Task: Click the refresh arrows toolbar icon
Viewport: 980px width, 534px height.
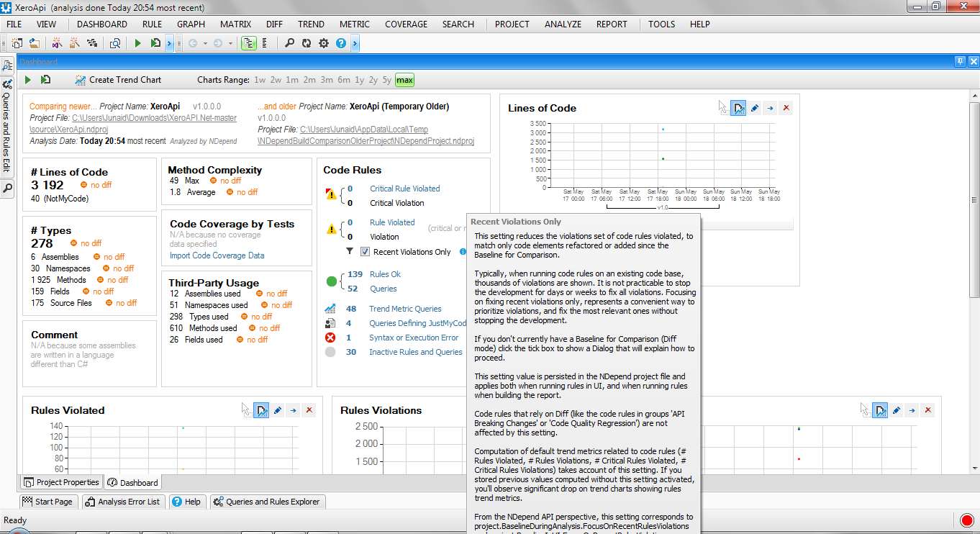Action: point(307,43)
